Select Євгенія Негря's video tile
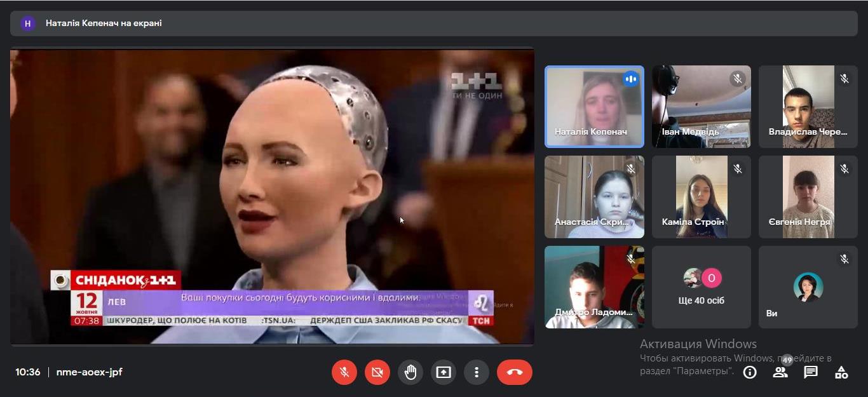868x397 pixels. (x=808, y=197)
